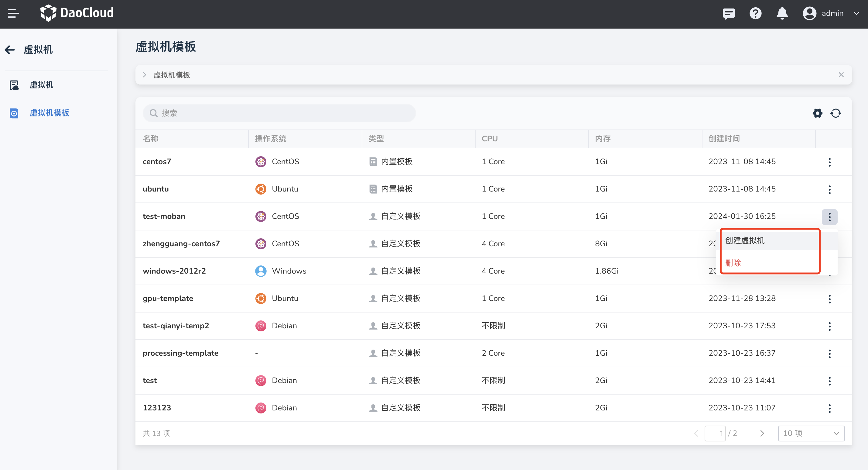Toggle actions menu for test-moban row
This screenshot has width=868, height=470.
pyautogui.click(x=829, y=217)
